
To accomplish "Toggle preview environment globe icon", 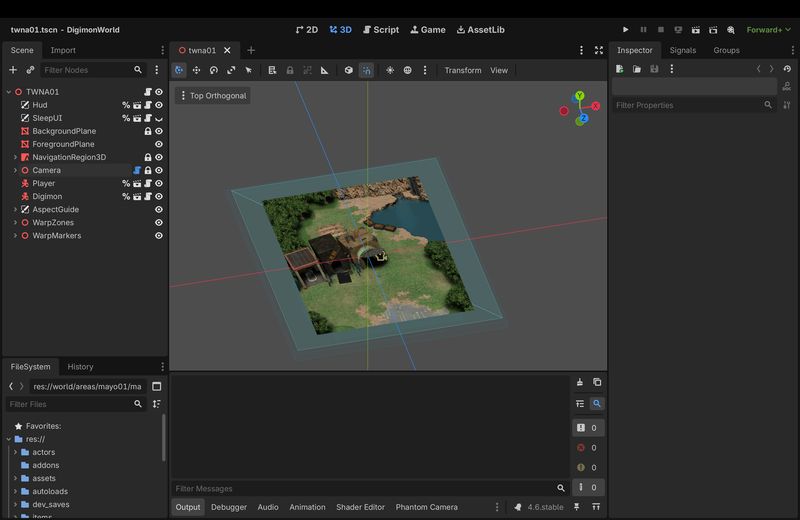I will coord(408,70).
